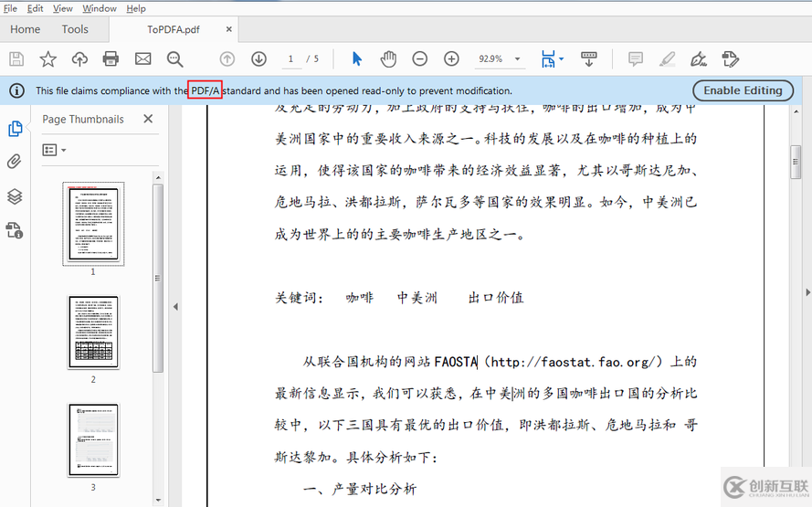Image resolution: width=812 pixels, height=507 pixels.
Task: Open the Window menu
Action: click(100, 8)
